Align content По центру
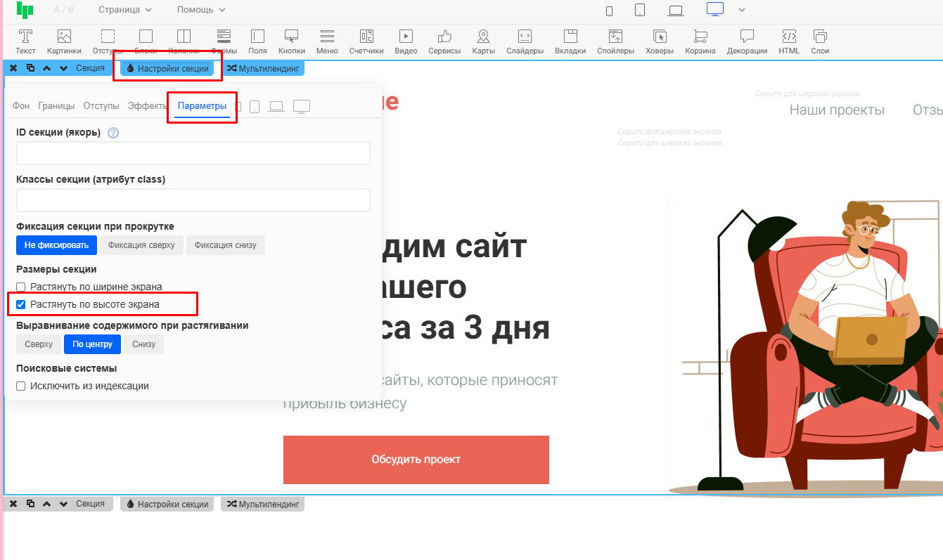The width and height of the screenshot is (943, 560). coord(92,344)
